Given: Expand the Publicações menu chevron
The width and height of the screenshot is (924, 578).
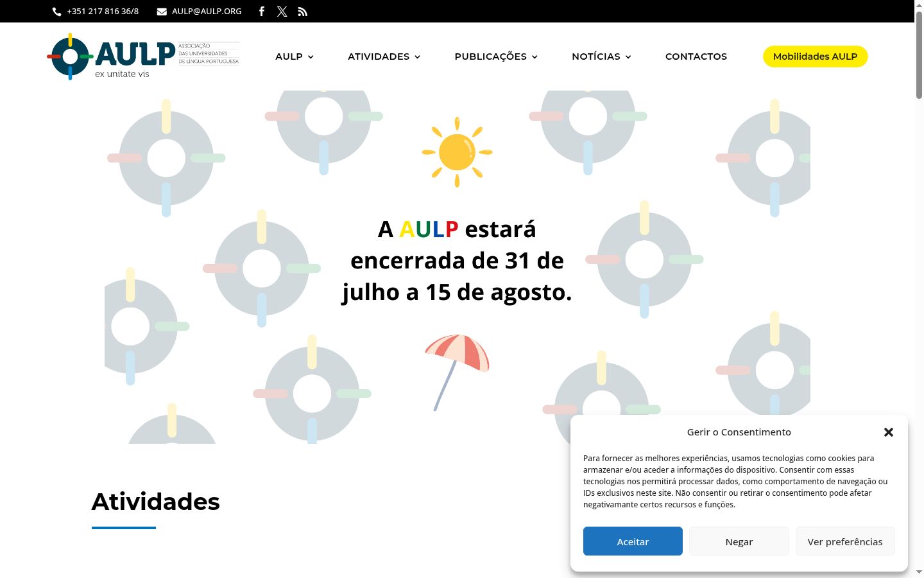Looking at the screenshot, I should [x=535, y=57].
